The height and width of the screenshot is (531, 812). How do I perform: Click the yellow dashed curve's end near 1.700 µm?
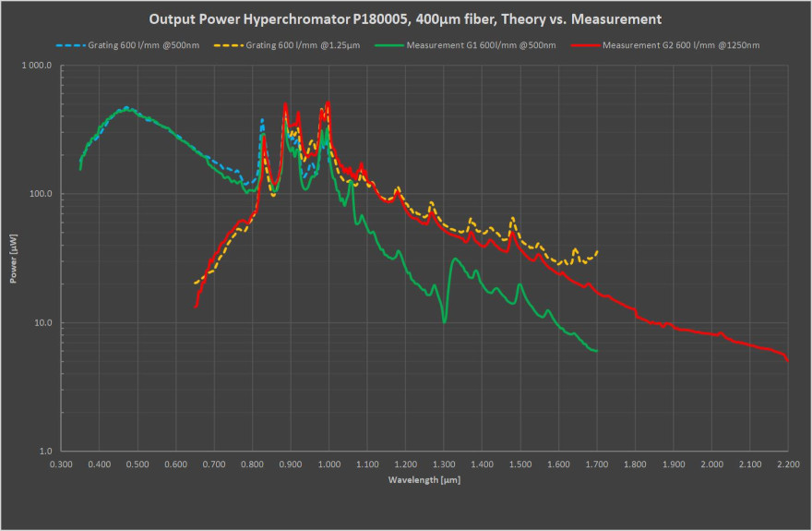(x=597, y=252)
